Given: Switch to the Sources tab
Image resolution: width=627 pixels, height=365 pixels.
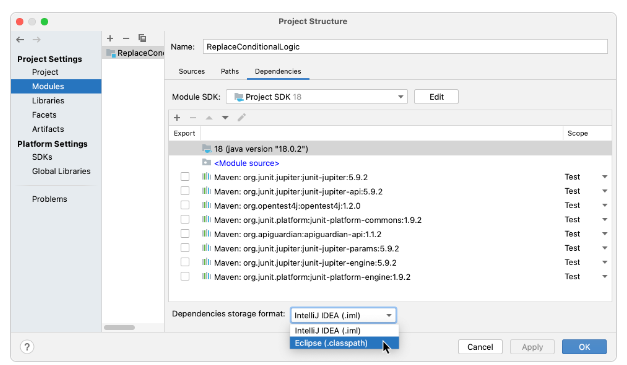Looking at the screenshot, I should coord(192,72).
